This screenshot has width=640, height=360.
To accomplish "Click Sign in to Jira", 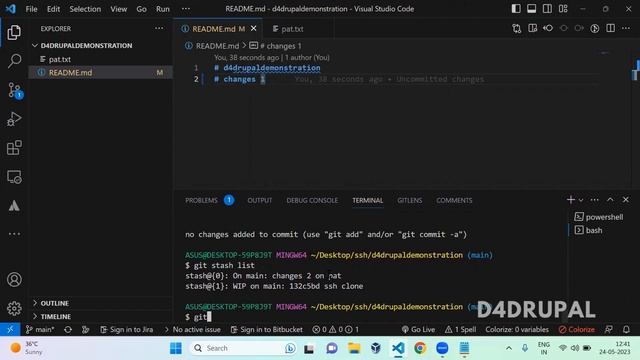I will 127,329.
